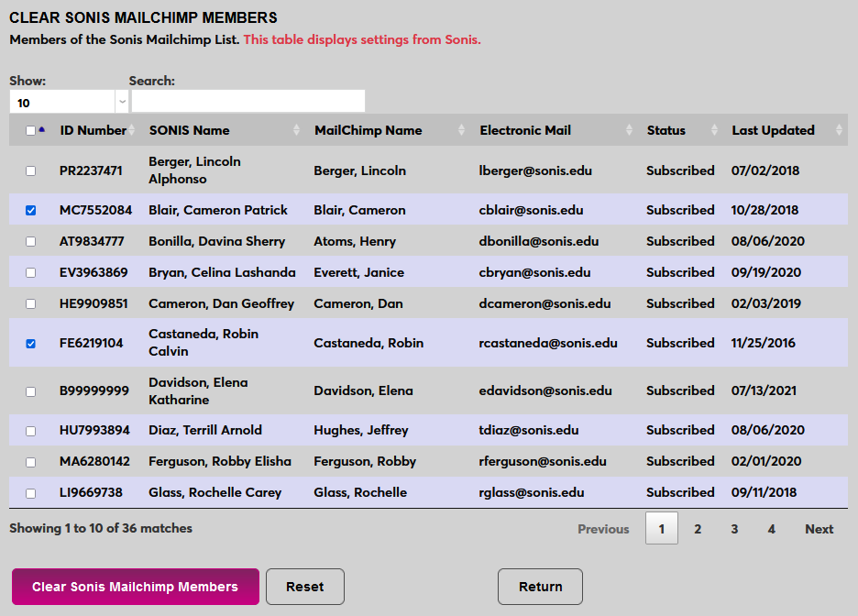
Task: Click SONIS Name column sort arrows
Action: tap(296, 130)
